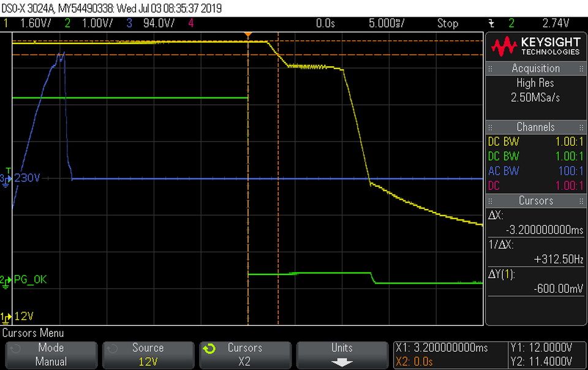Open the cursor Units softkey menu
The height and width of the screenshot is (370, 588).
(342, 355)
